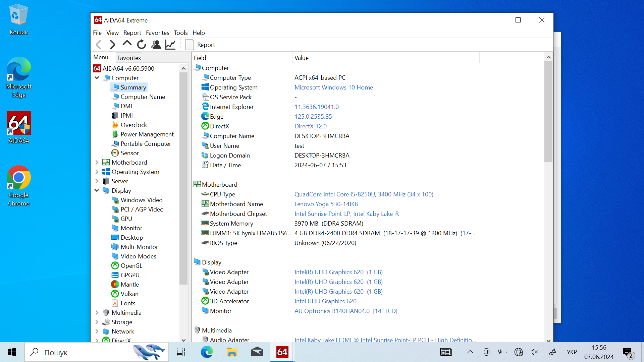Click the details pane scrollbar down arrow
Screen dimensions: 644x362
click(548, 340)
